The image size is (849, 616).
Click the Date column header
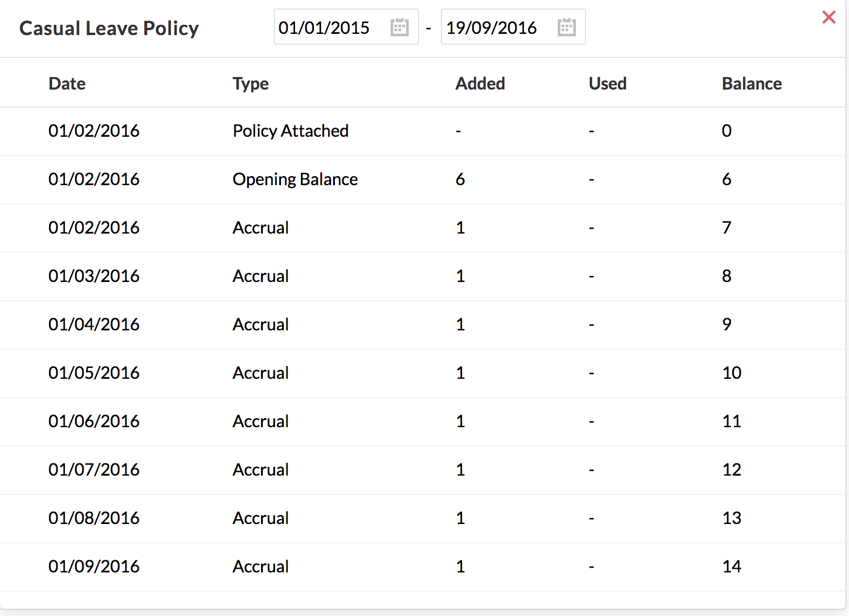67,84
